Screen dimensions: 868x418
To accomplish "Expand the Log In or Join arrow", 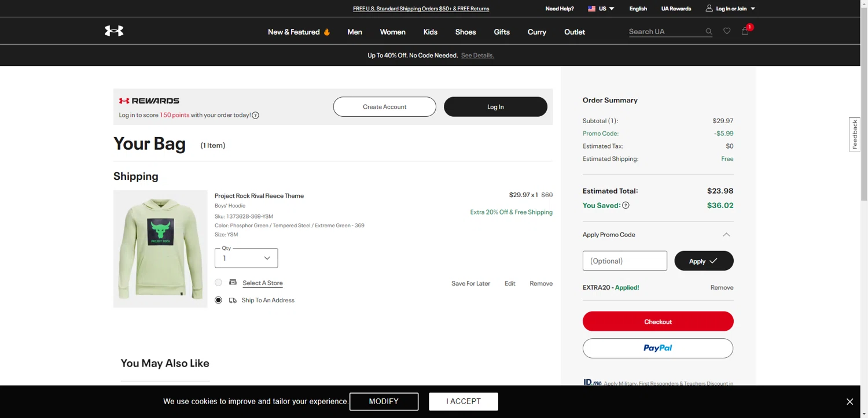I will point(753,9).
